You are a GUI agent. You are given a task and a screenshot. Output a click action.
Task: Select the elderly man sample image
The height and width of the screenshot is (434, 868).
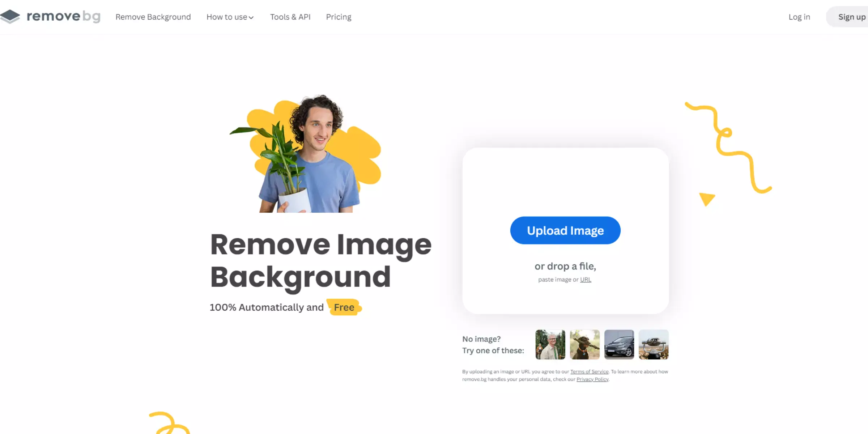pyautogui.click(x=549, y=344)
